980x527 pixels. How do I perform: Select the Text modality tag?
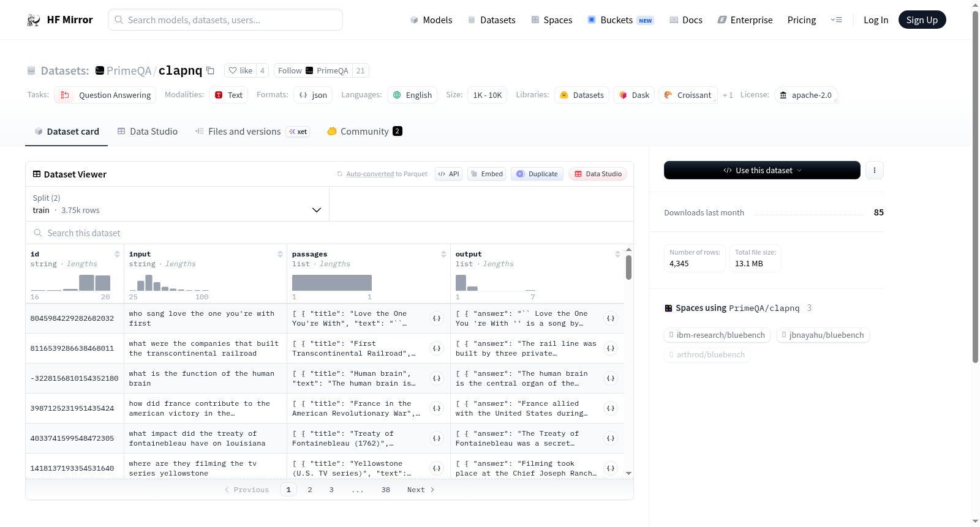click(x=228, y=95)
